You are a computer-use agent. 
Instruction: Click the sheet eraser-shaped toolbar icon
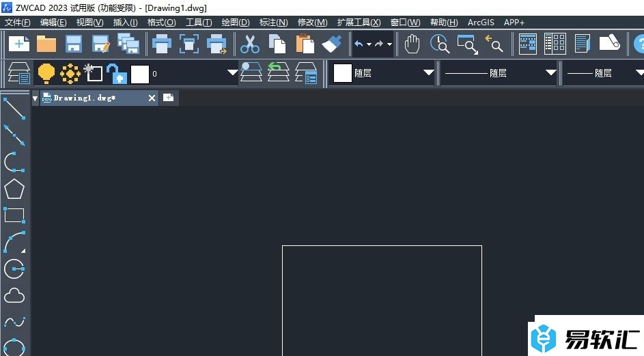click(610, 43)
